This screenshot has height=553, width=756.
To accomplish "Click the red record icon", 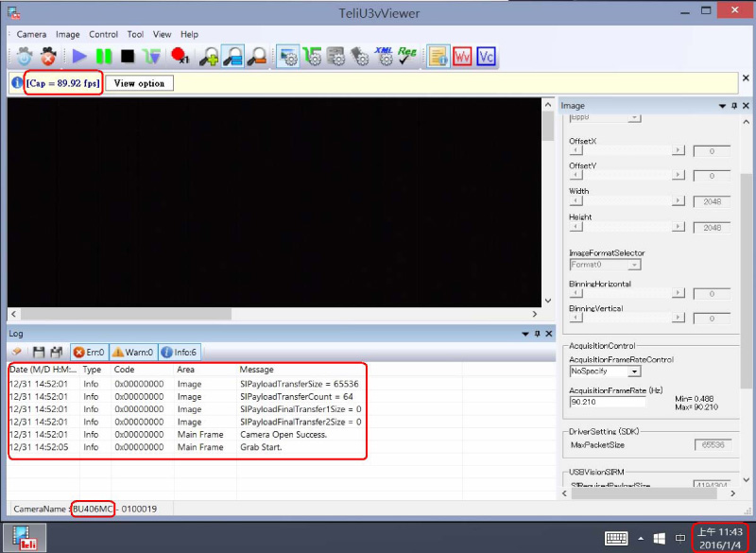I will pos(179,57).
